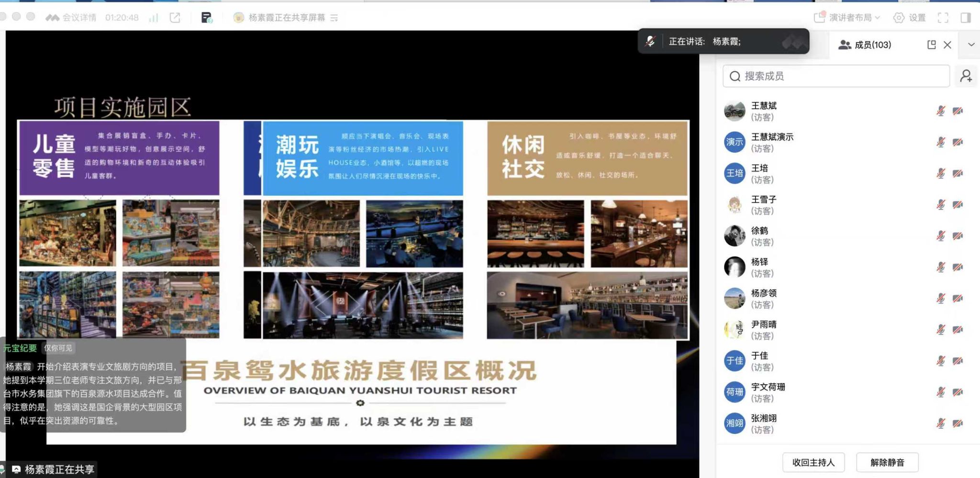Screen dimensions: 980x478
Task: Open the 会议详情 meeting details
Action: pos(71,18)
